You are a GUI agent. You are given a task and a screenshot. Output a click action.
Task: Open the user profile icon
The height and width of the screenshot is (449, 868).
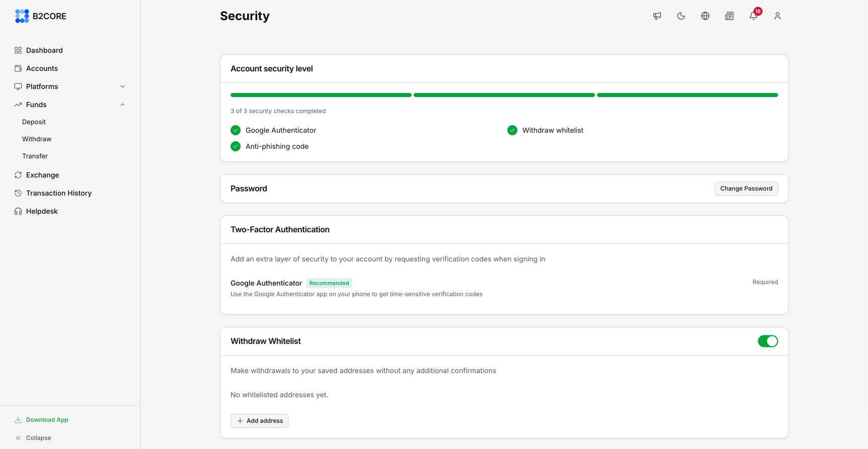coord(778,16)
